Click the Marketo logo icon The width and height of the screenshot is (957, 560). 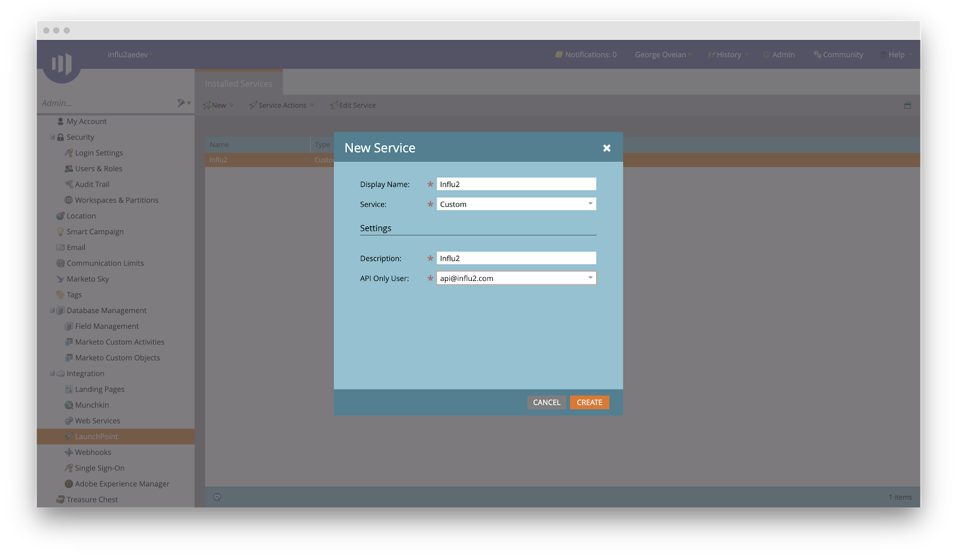click(62, 63)
